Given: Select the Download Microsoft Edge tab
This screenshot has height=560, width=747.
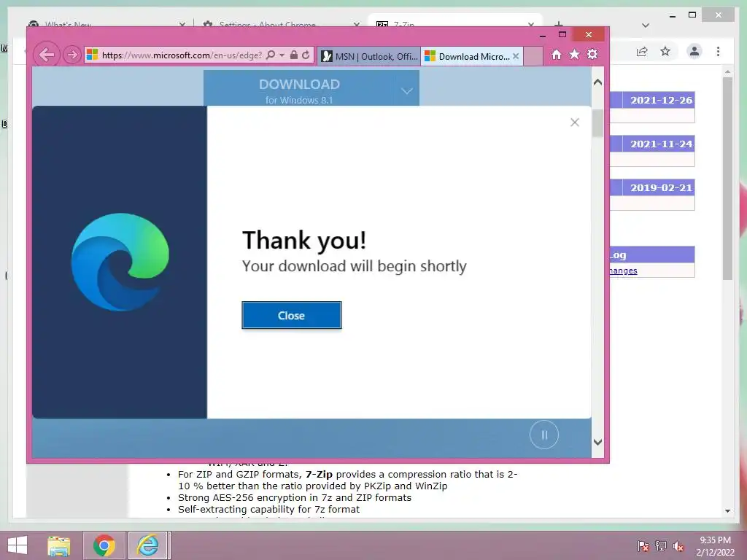Looking at the screenshot, I should [468, 56].
